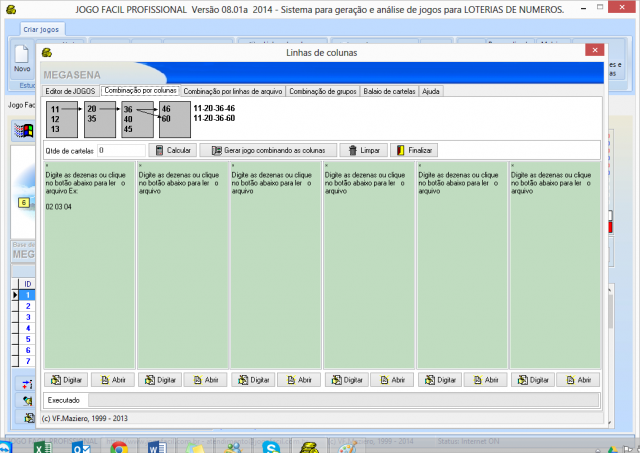Click Digitar under the first green column
Viewport: 640px width, 453px height.
click(66, 380)
